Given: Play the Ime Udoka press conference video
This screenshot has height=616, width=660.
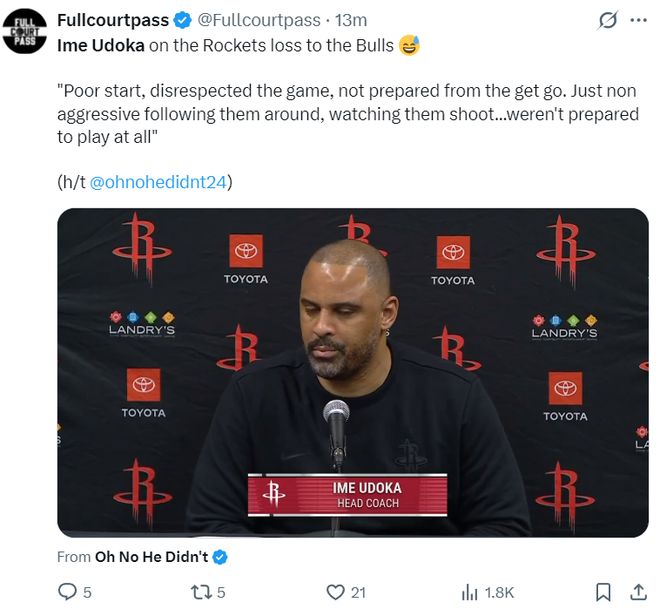Looking at the screenshot, I should coord(353,373).
